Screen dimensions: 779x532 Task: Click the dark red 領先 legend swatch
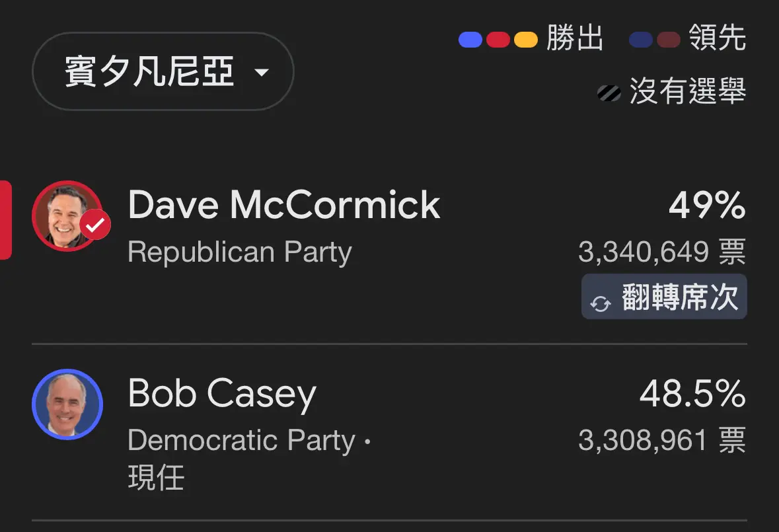point(669,39)
